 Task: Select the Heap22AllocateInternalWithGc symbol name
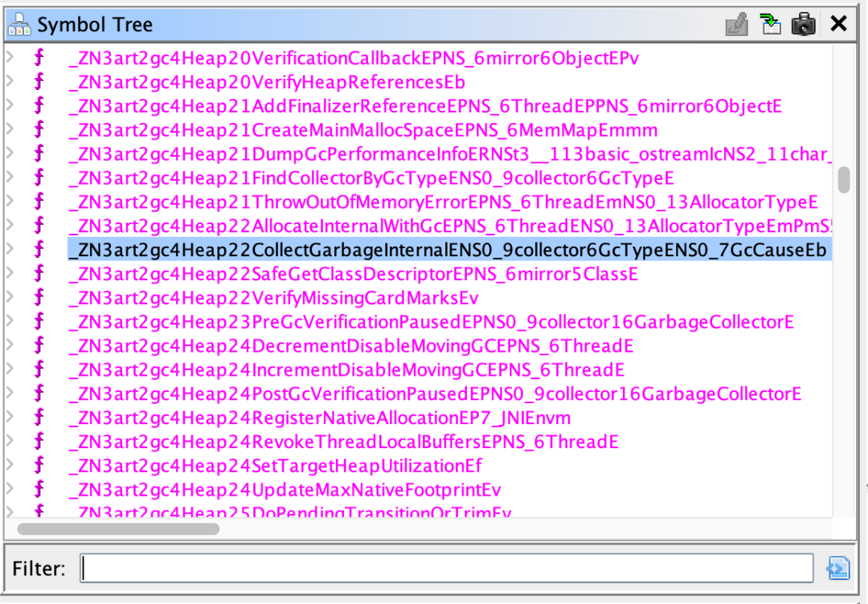pyautogui.click(x=449, y=226)
